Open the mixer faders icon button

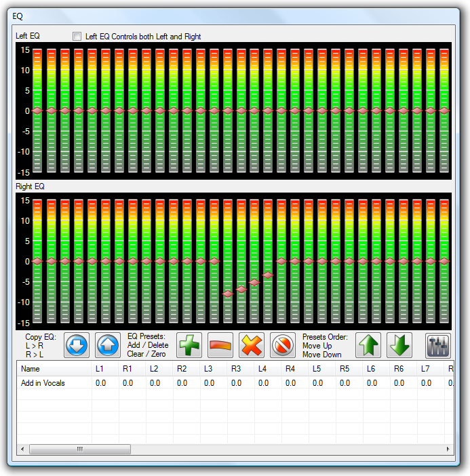[x=438, y=345]
